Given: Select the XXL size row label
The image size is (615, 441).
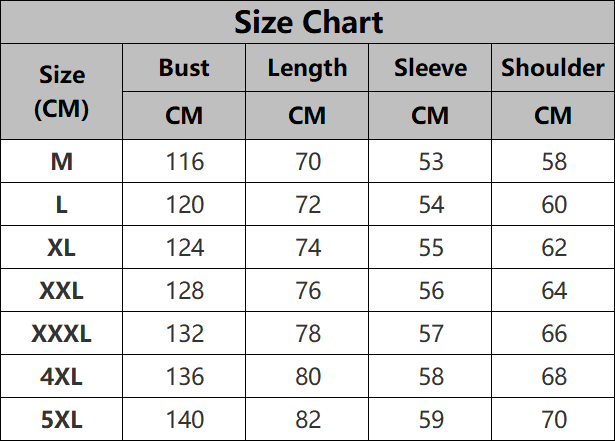Looking at the screenshot, I should pyautogui.click(x=62, y=291).
